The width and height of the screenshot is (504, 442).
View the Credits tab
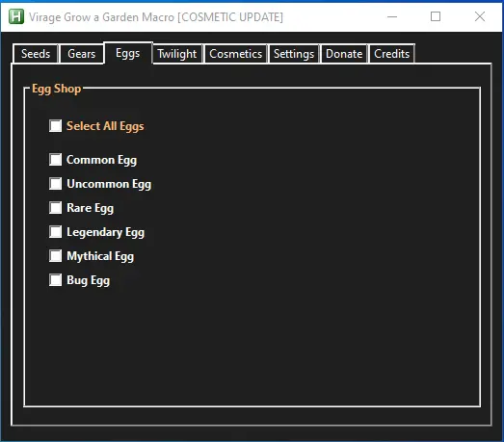pyautogui.click(x=391, y=54)
